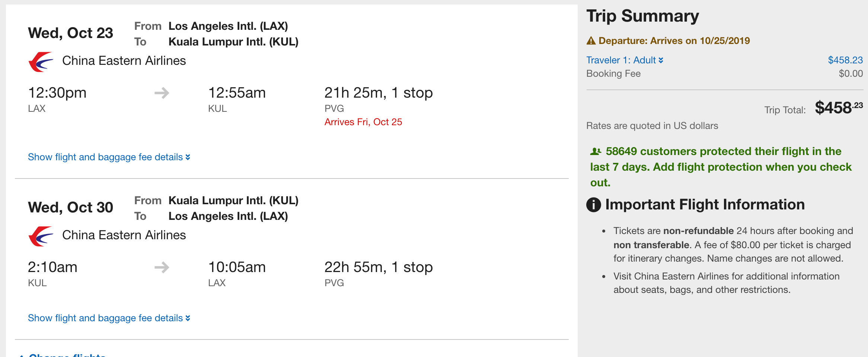Select the Trip Total $458.23 amount
Image resolution: width=868 pixels, height=357 pixels.
(x=838, y=108)
